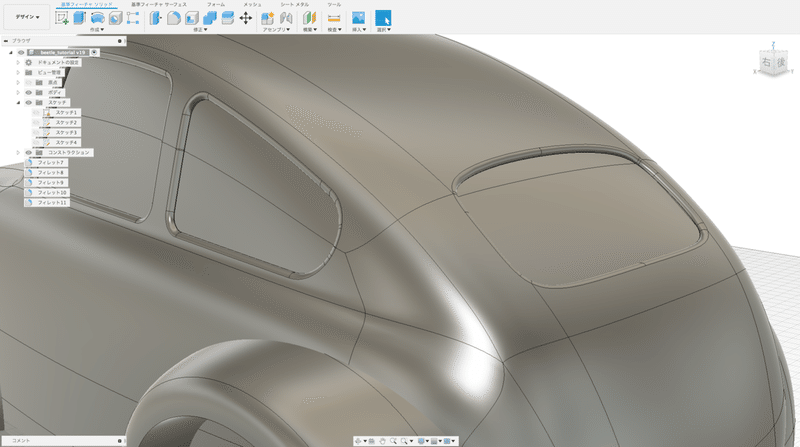Pick the Insert image icon
Viewport: 800px width, 447px height.
tap(358, 18)
